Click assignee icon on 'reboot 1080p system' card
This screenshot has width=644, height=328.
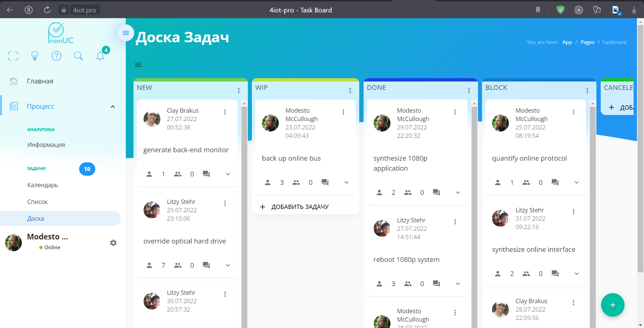(x=379, y=283)
